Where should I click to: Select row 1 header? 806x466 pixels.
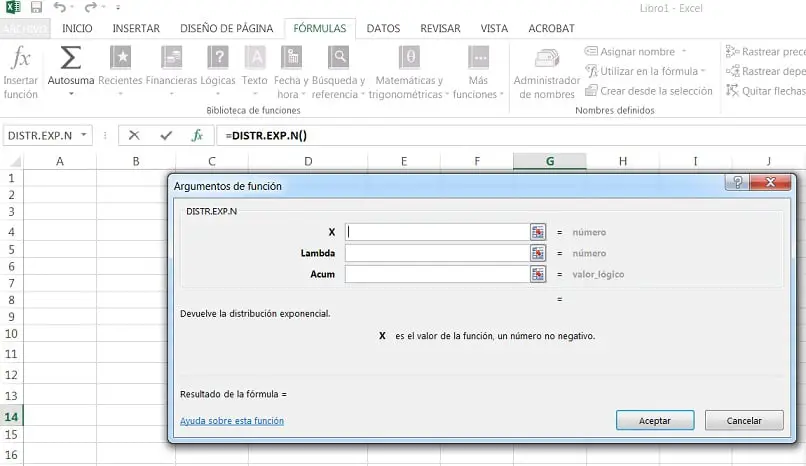click(11, 178)
